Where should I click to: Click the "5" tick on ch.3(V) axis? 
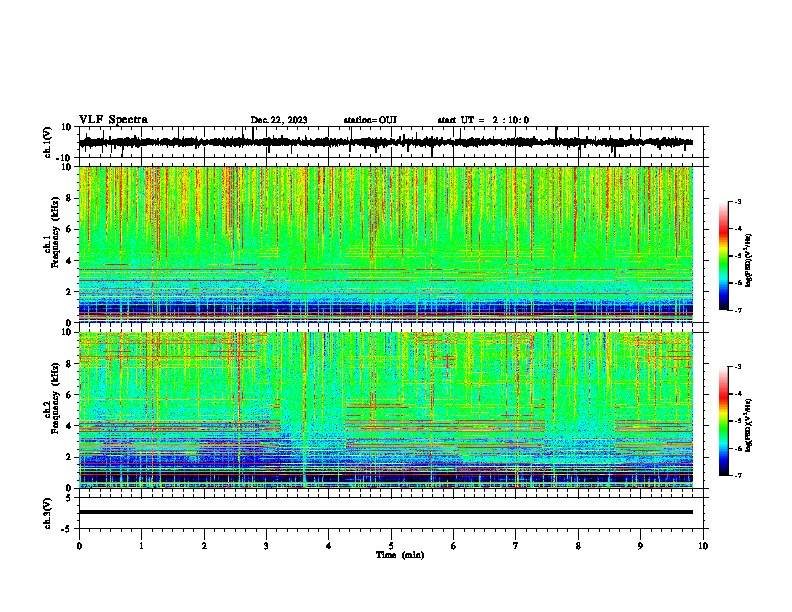coord(69,498)
